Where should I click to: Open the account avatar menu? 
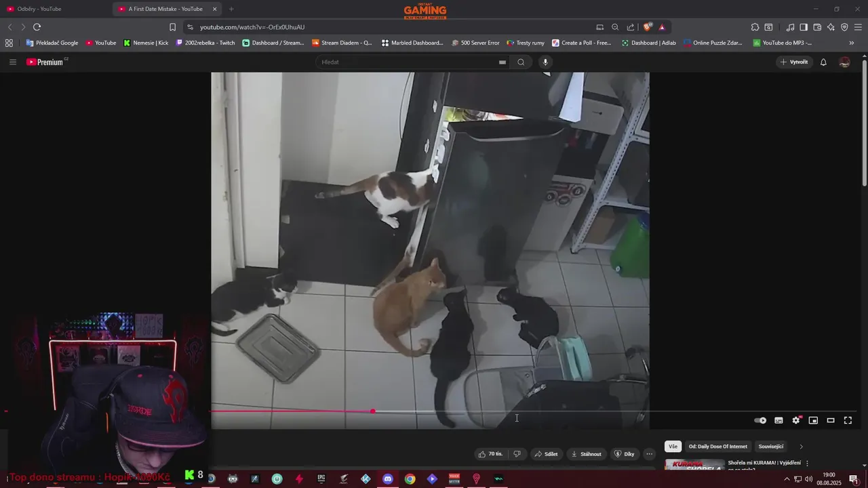tap(844, 62)
